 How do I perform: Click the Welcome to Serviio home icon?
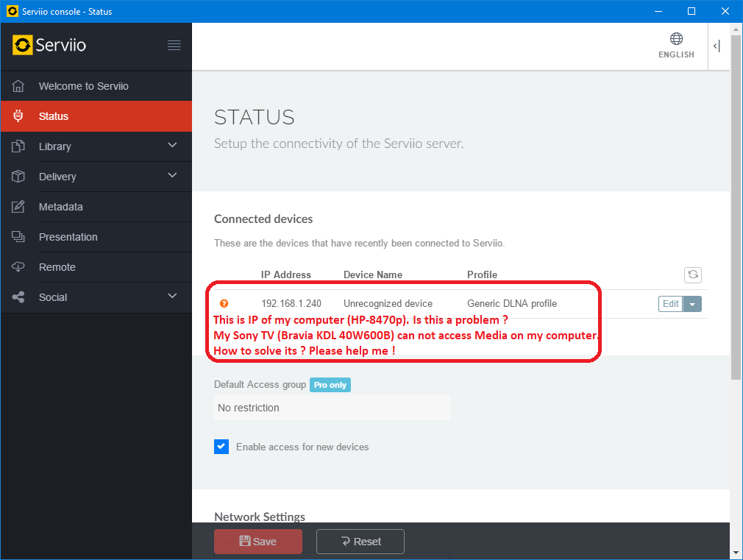point(19,86)
